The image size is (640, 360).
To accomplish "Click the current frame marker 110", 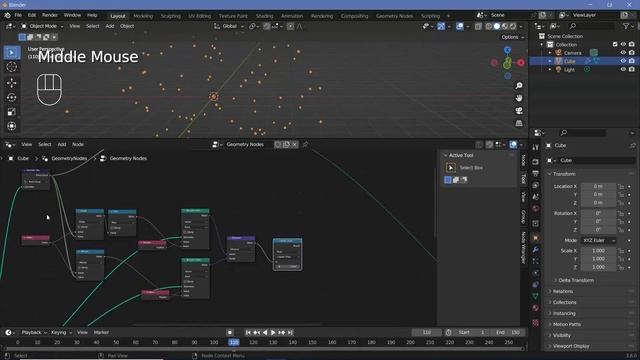I will coord(234,342).
